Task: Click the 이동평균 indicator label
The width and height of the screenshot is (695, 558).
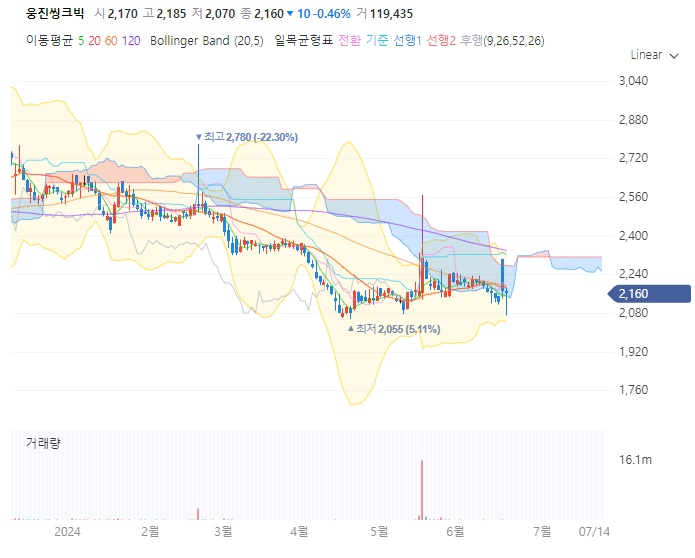Action: pyautogui.click(x=49, y=41)
